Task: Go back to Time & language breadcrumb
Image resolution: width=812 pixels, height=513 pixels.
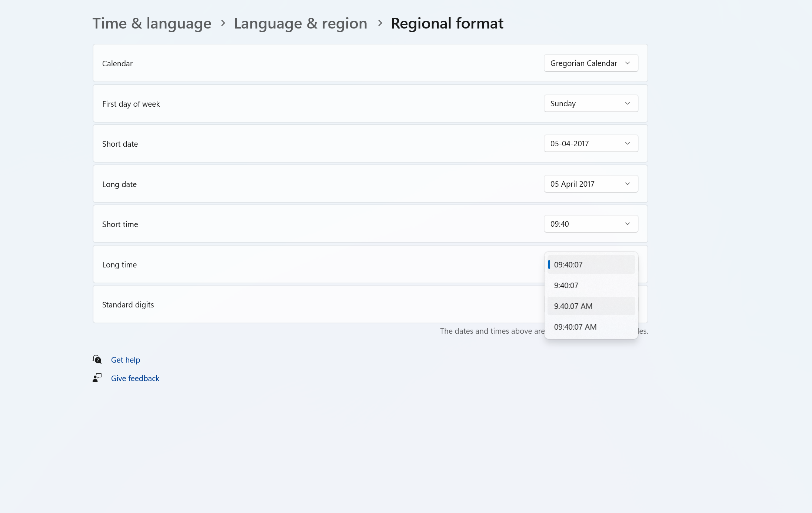Action: pyautogui.click(x=152, y=23)
